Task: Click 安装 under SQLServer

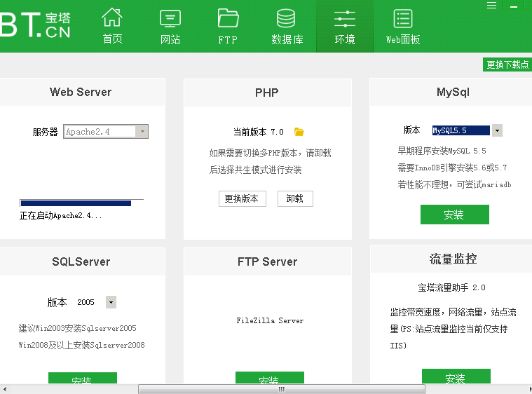Action: [83, 378]
